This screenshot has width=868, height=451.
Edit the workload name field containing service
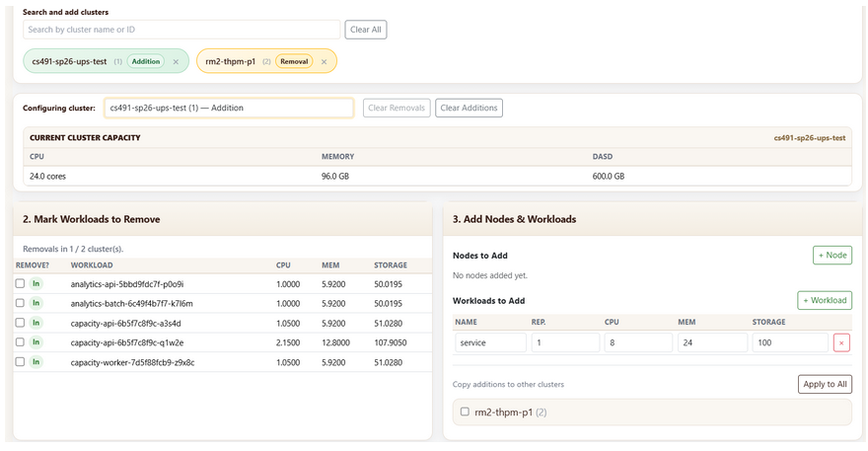click(490, 343)
